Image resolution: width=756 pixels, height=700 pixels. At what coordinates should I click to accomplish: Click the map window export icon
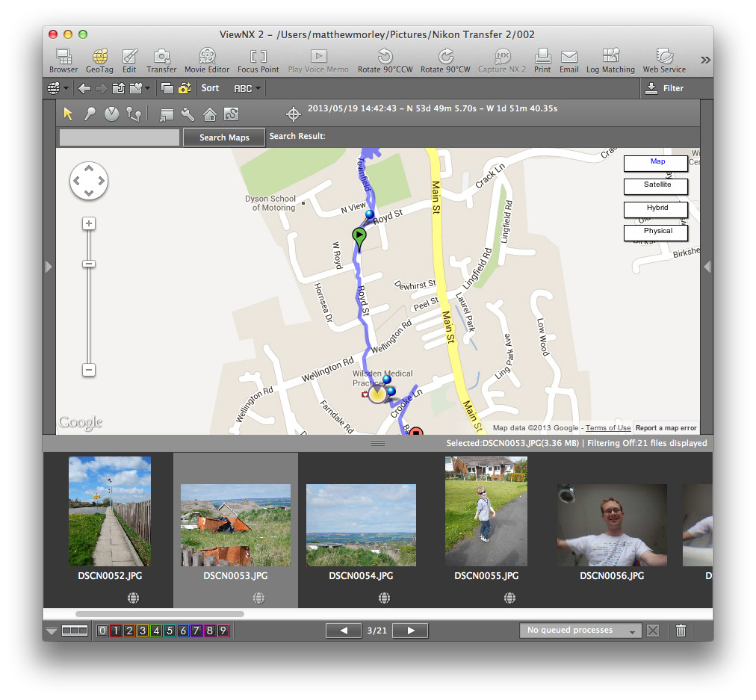[x=167, y=115]
